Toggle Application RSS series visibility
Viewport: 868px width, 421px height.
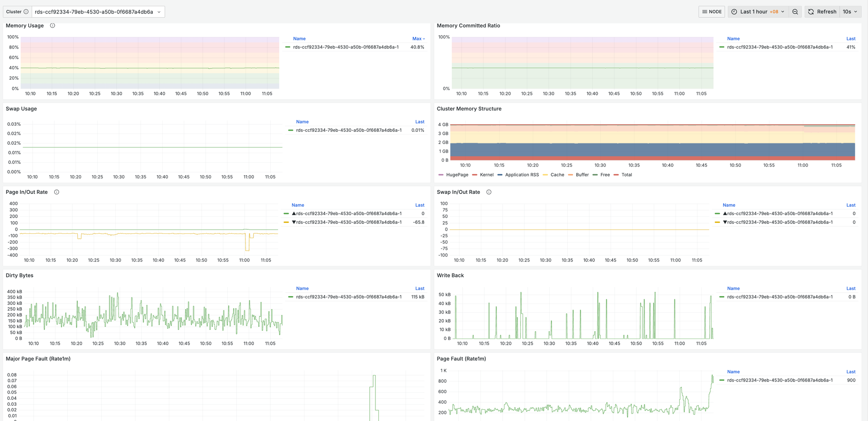click(522, 175)
